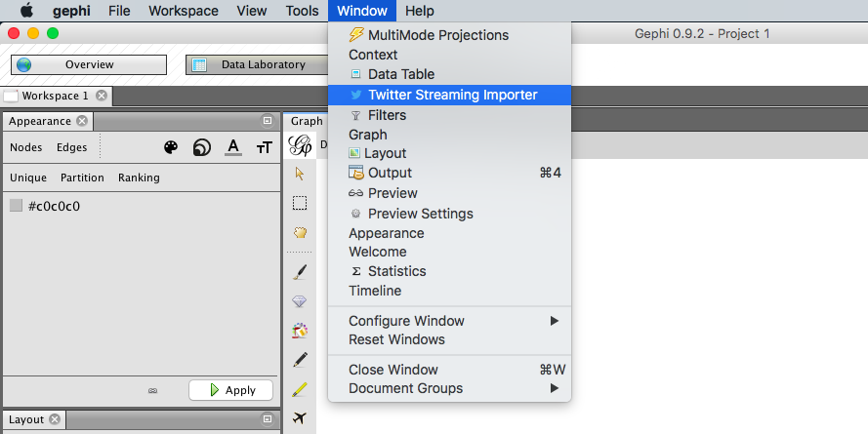Viewport: 868px width, 434px height.
Task: Select Graph in the Window menu
Action: tap(449, 135)
